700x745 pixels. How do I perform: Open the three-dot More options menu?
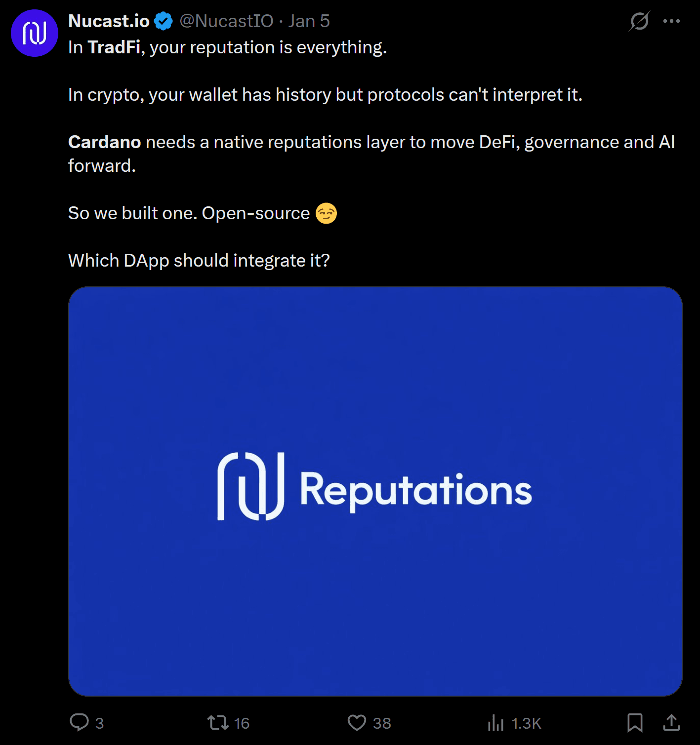coord(671,21)
